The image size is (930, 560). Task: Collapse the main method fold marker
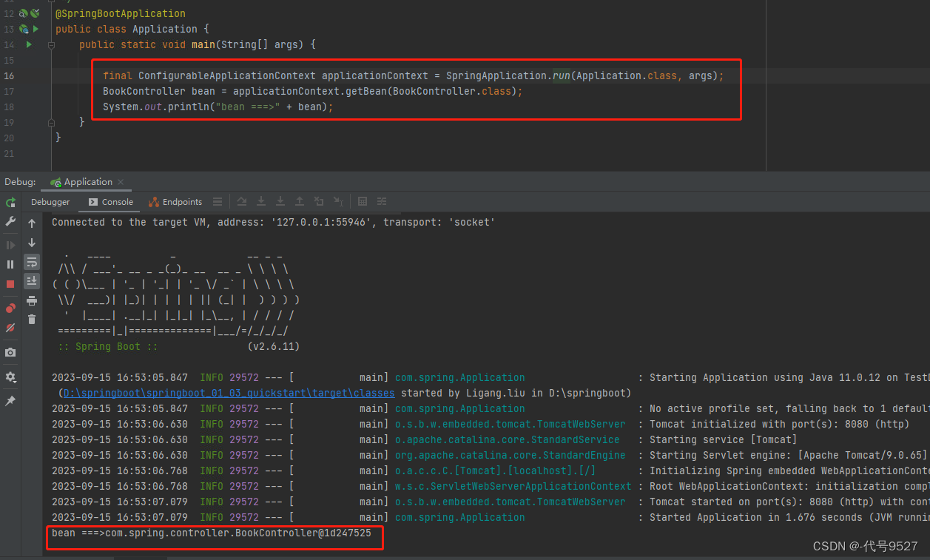click(x=51, y=45)
